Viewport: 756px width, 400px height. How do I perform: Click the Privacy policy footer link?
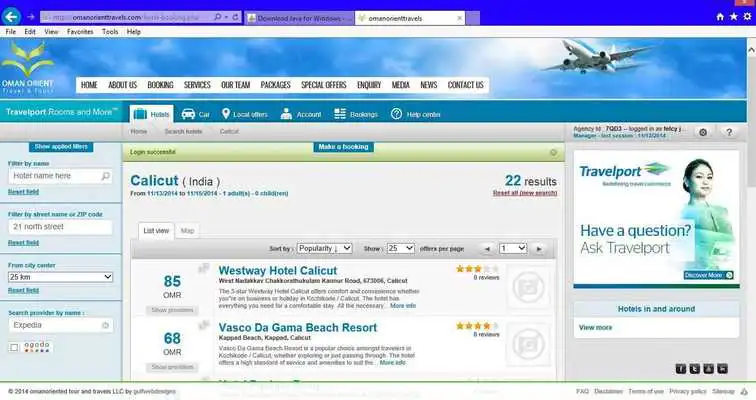(688, 391)
